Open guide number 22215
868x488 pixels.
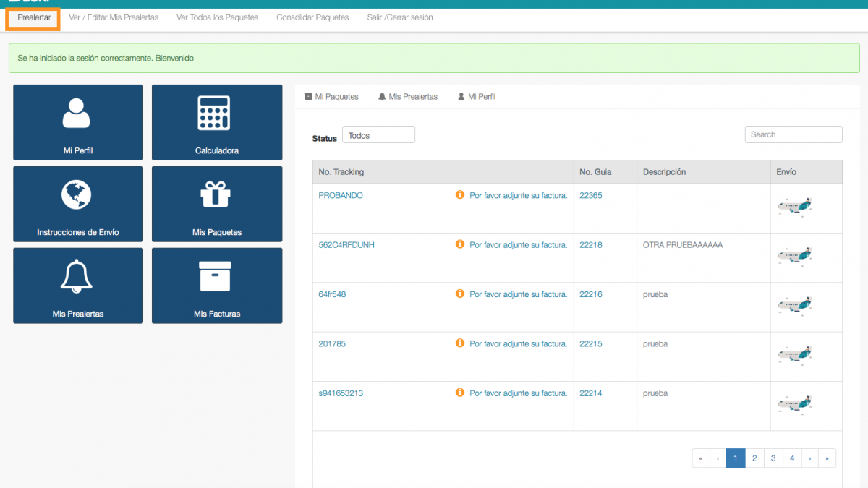[x=591, y=344]
